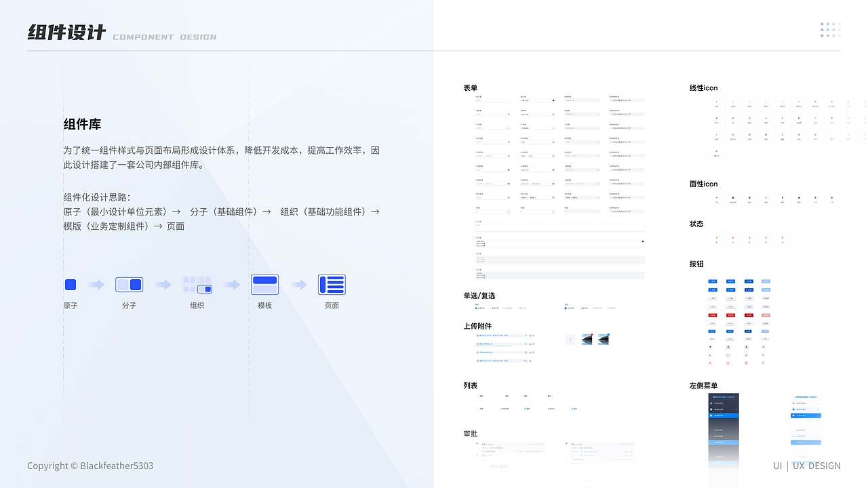
Task: Click the first icon in the 线性icon grid
Action: click(716, 102)
